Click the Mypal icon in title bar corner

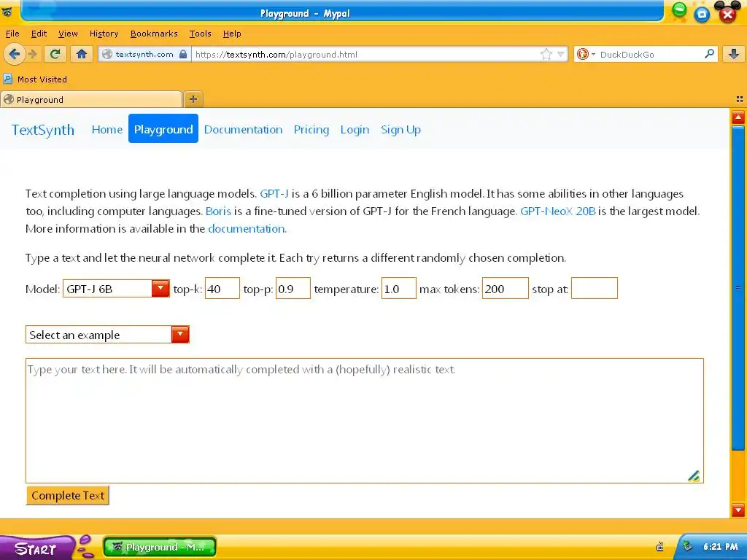point(7,12)
